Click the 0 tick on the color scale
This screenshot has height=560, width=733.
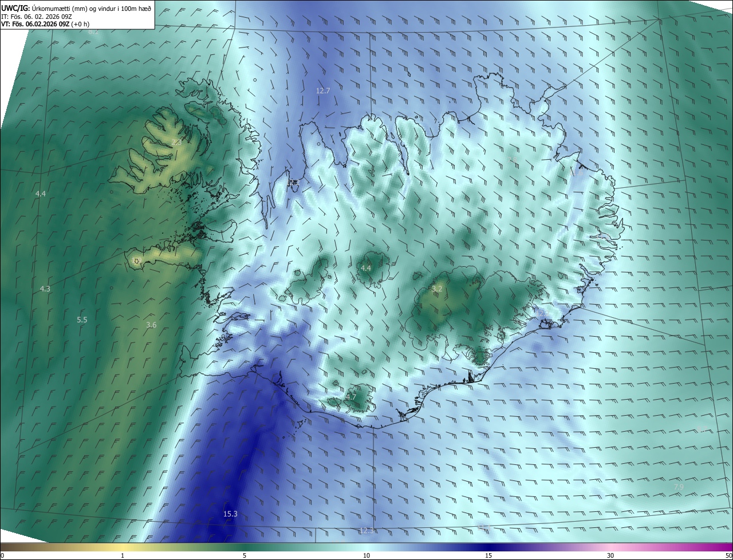tap(2, 555)
